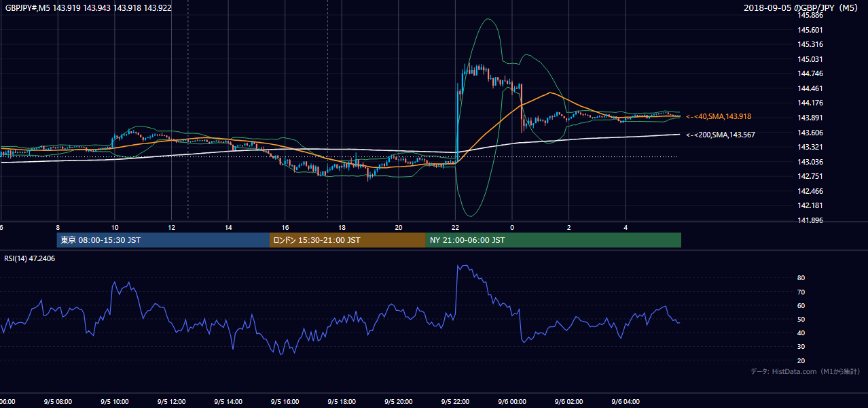The width and height of the screenshot is (868, 408).
Task: Click the 9/5 14:00 time axis label
Action: tap(228, 402)
